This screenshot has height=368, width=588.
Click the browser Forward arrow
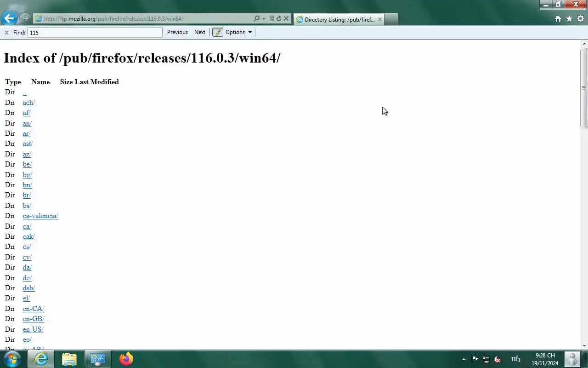pos(25,18)
